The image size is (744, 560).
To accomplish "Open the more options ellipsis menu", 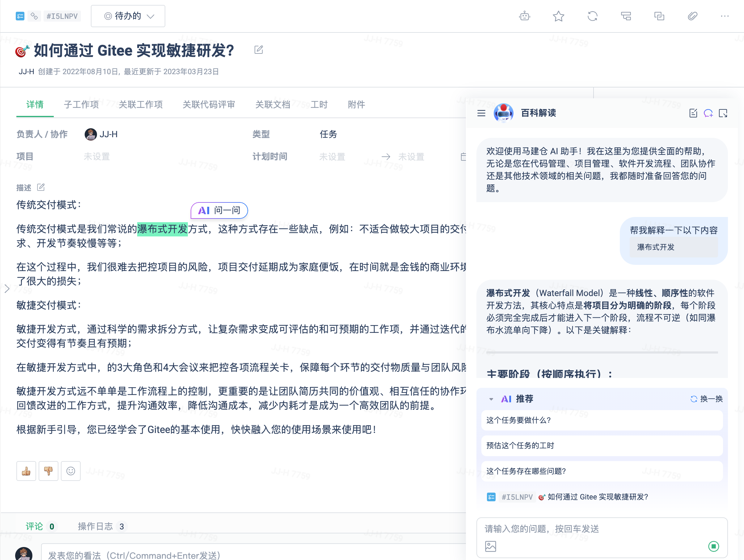I will point(725,16).
